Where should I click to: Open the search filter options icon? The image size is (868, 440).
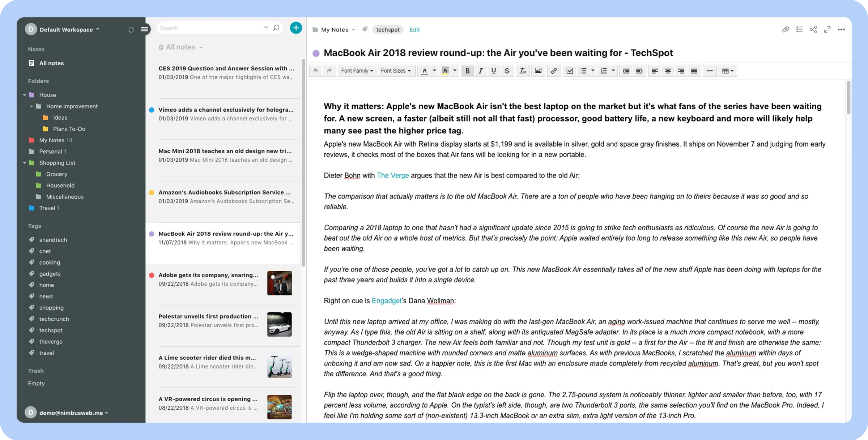(266, 28)
